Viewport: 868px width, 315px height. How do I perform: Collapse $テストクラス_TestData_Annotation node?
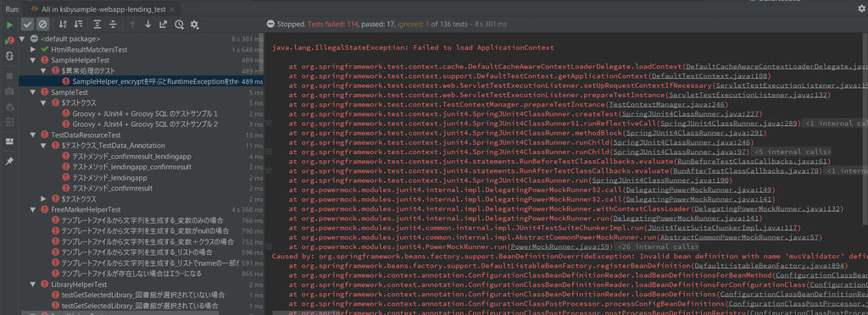(x=44, y=146)
